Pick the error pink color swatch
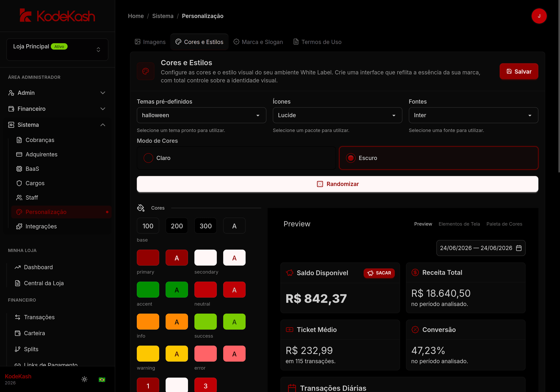The width and height of the screenshot is (560, 392). (205, 353)
